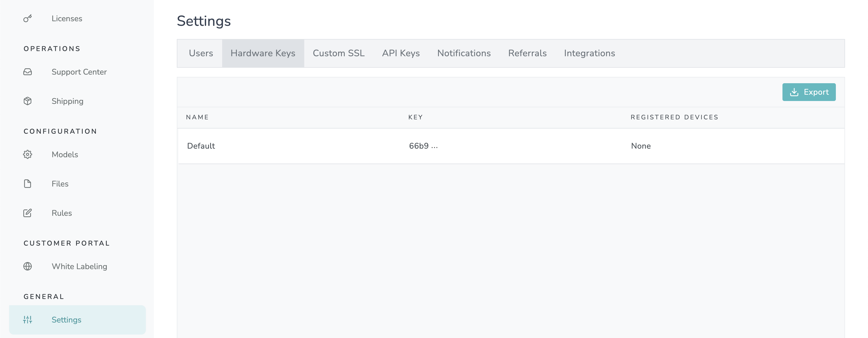868x338 pixels.
Task: Click the download icon in Export button
Action: pos(794,92)
